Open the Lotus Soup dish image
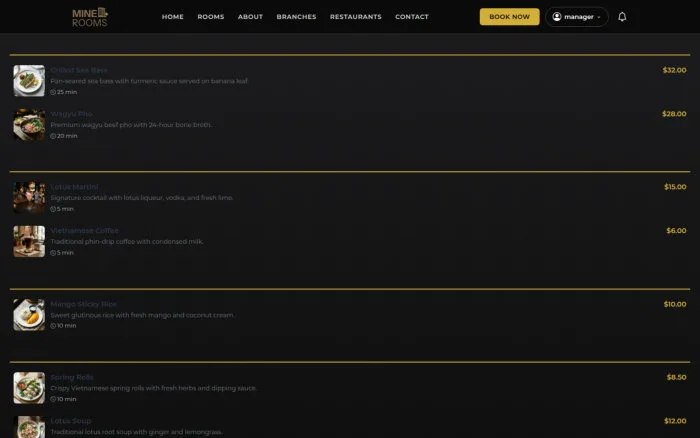Image resolution: width=700 pixels, height=438 pixels. (29, 427)
